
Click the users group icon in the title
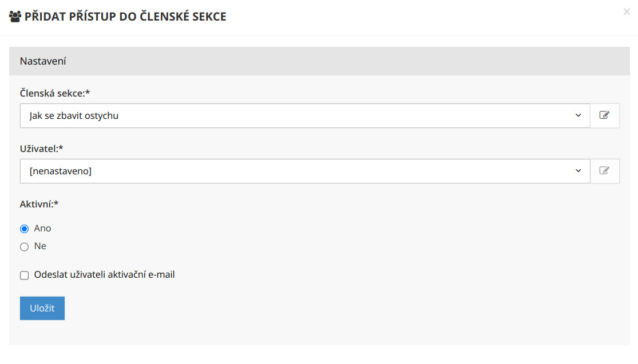coord(15,17)
